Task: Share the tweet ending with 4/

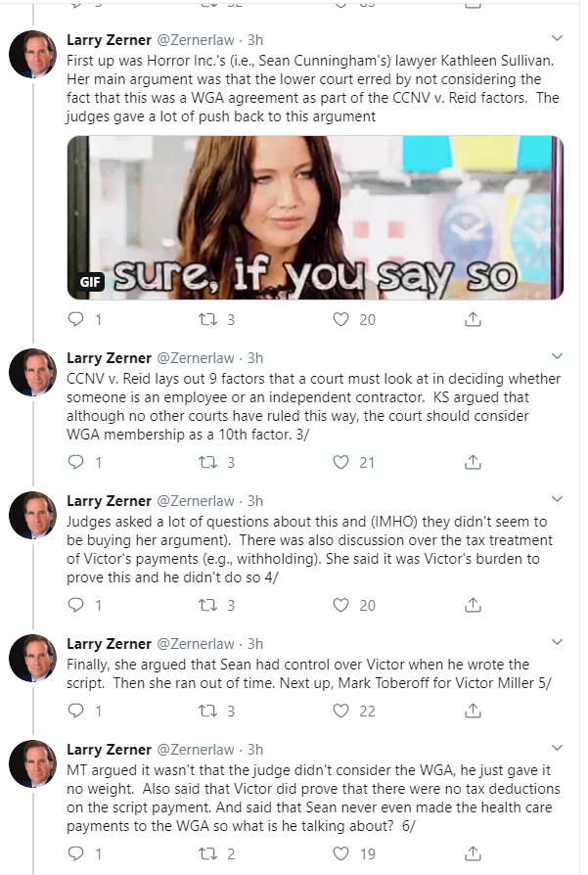Action: tap(472, 605)
